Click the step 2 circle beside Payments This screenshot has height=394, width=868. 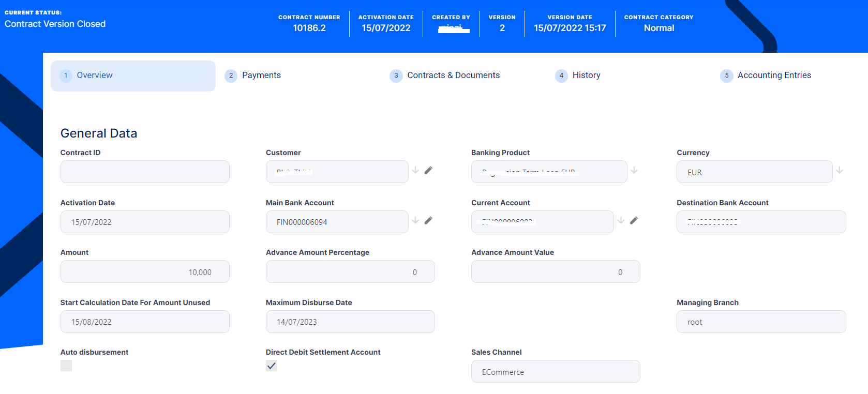coord(231,75)
